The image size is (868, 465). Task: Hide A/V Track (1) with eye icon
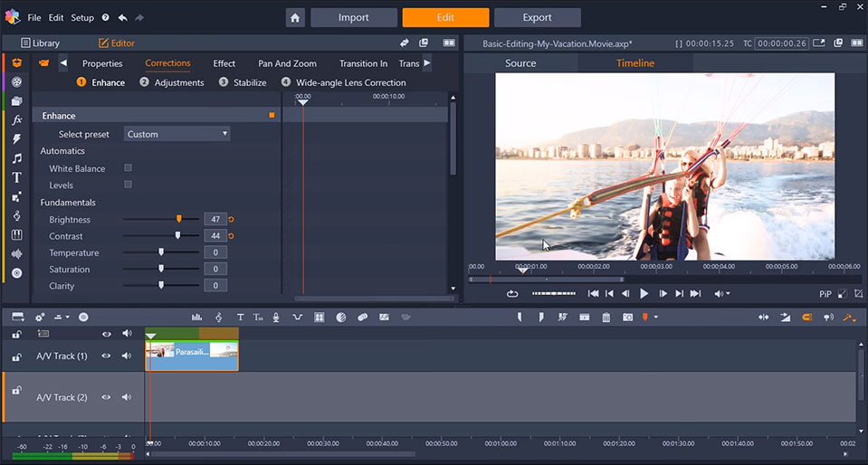pos(106,356)
